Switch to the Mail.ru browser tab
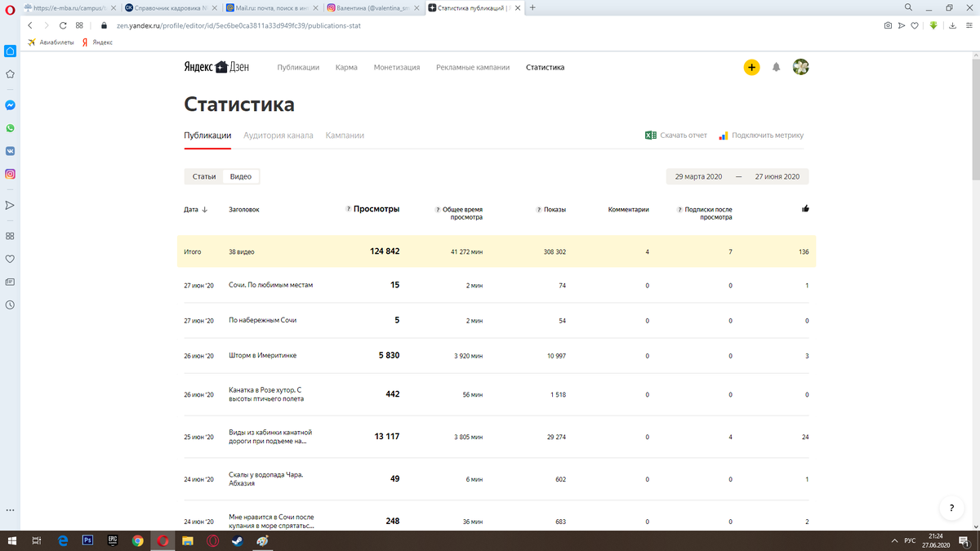This screenshot has height=551, width=980. (272, 7)
